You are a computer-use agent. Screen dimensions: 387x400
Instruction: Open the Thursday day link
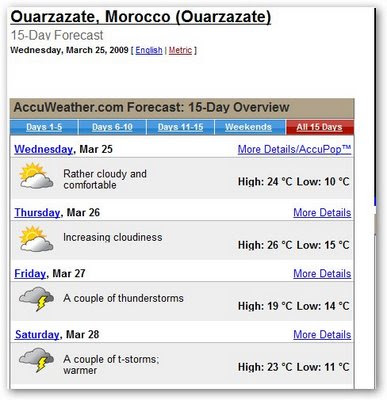tap(37, 213)
